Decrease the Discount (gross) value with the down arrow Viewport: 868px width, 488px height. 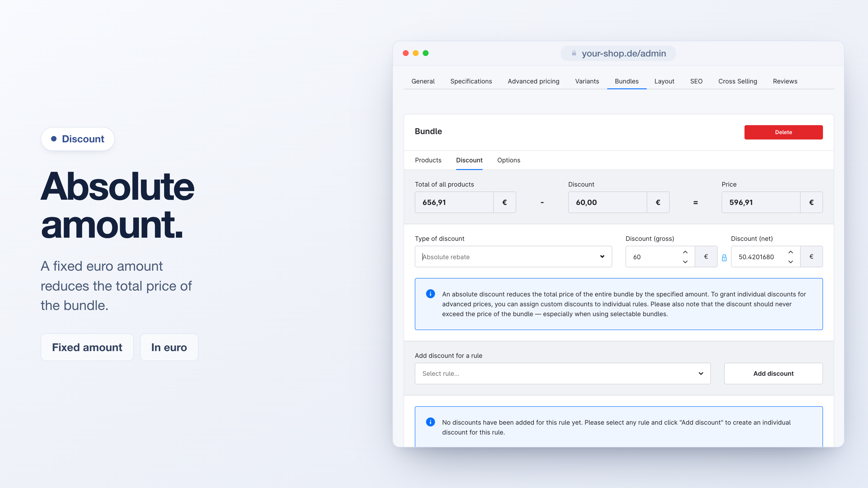685,262
